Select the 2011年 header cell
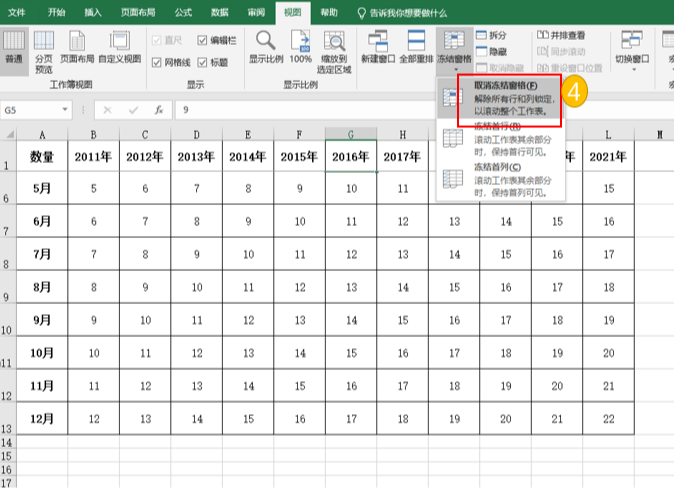The height and width of the screenshot is (488, 674). [93, 156]
